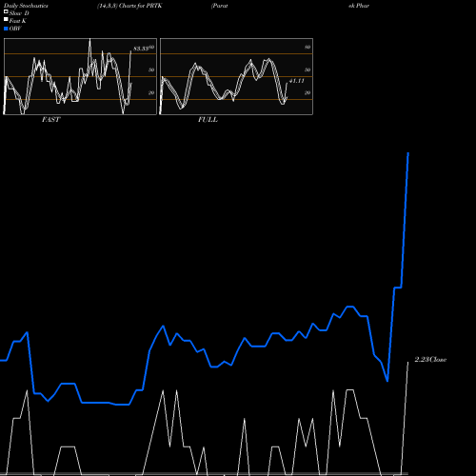Click the Slow D legend swatch
The image size is (476, 476).
click(x=6, y=12)
